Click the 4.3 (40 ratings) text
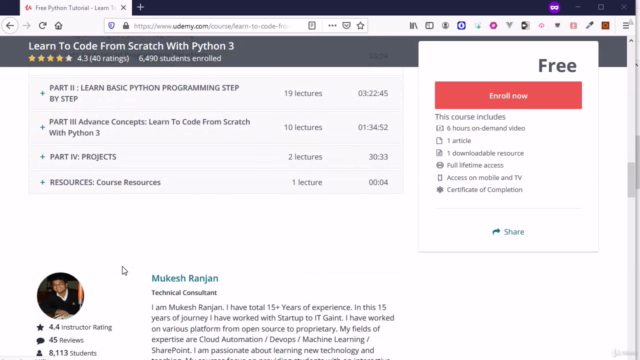 pos(103,58)
